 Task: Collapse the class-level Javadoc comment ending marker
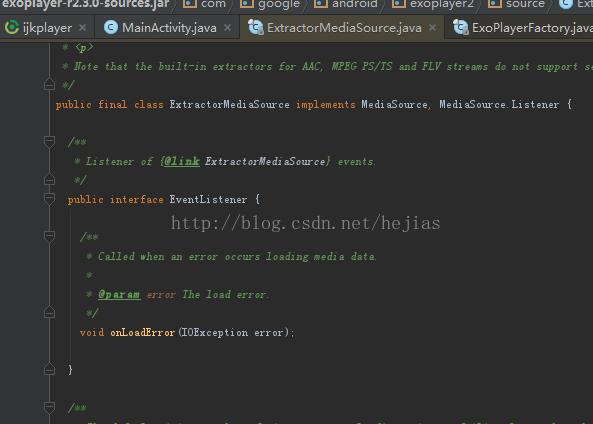tap(49, 84)
